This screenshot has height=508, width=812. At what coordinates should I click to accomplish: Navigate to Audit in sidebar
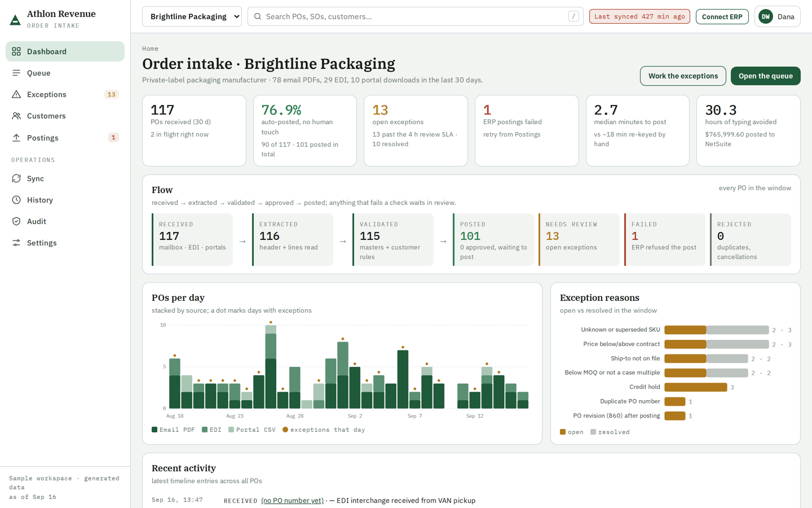pyautogui.click(x=65, y=221)
